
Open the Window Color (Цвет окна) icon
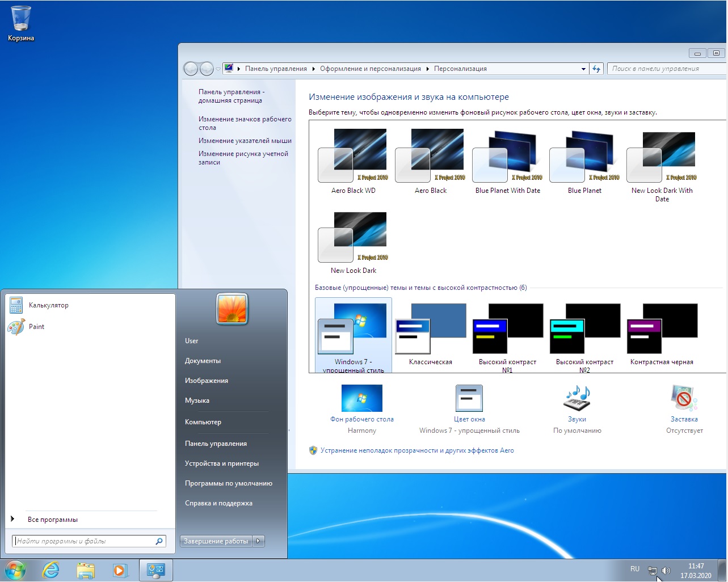(469, 398)
